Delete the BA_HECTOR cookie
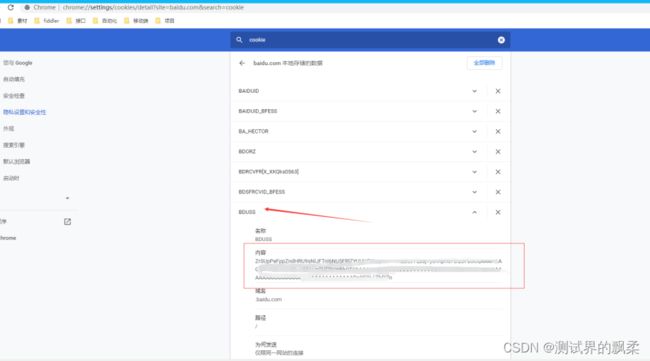 click(498, 131)
